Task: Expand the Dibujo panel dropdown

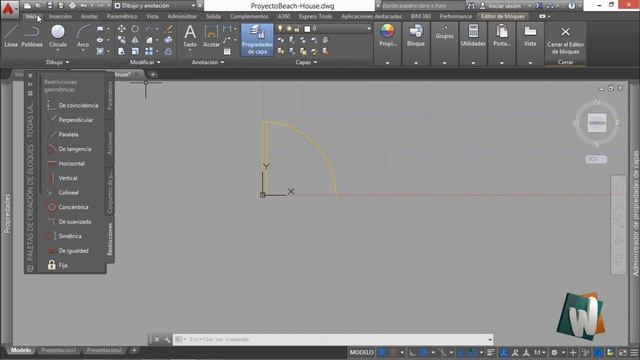Action: click(x=58, y=62)
